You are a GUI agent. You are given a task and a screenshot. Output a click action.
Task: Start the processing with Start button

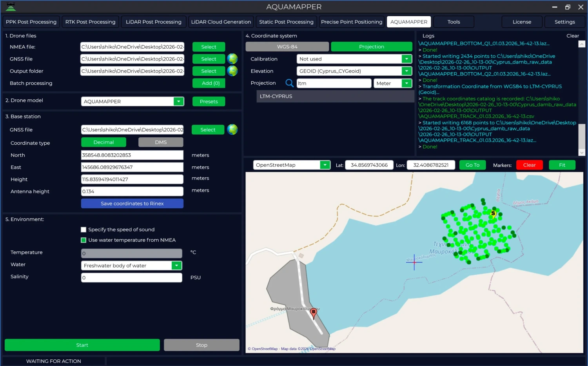click(82, 345)
